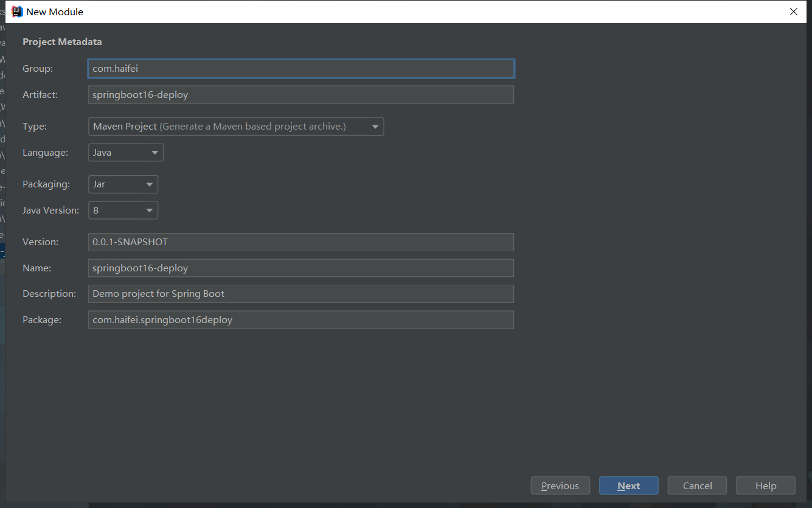This screenshot has width=812, height=508.
Task: Open the Type dropdown showing Maven Project
Action: [x=235, y=127]
